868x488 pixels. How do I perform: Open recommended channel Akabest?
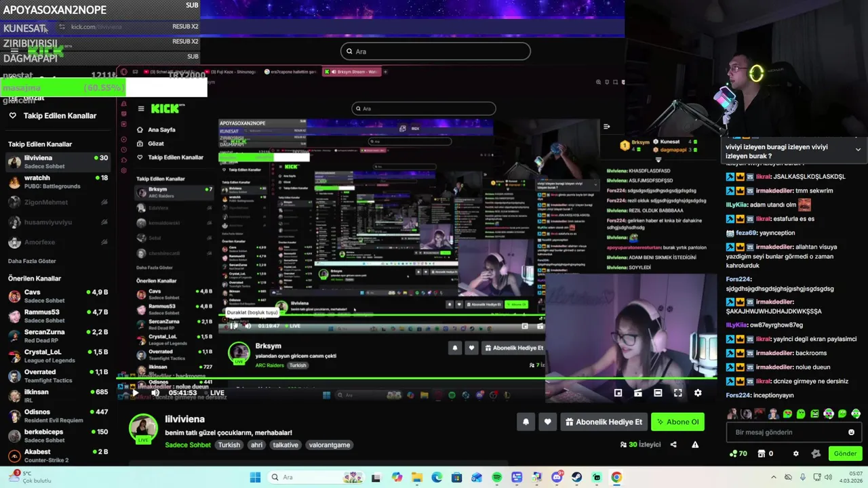58,455
